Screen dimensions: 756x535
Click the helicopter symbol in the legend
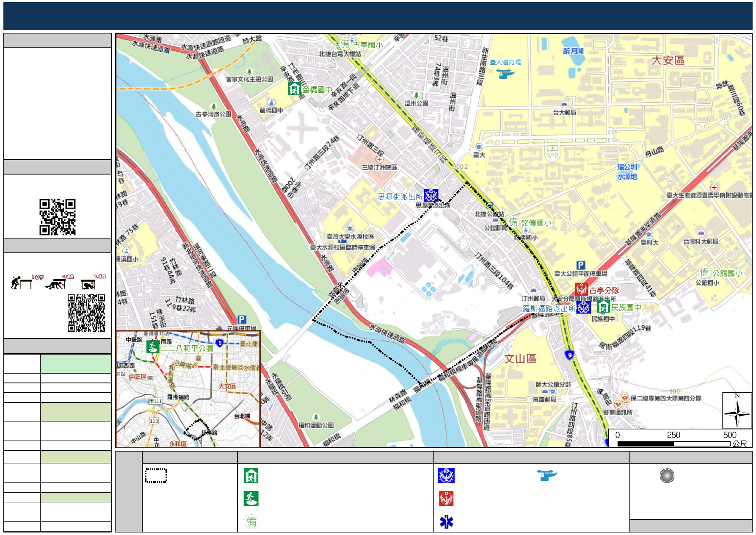coord(547,475)
